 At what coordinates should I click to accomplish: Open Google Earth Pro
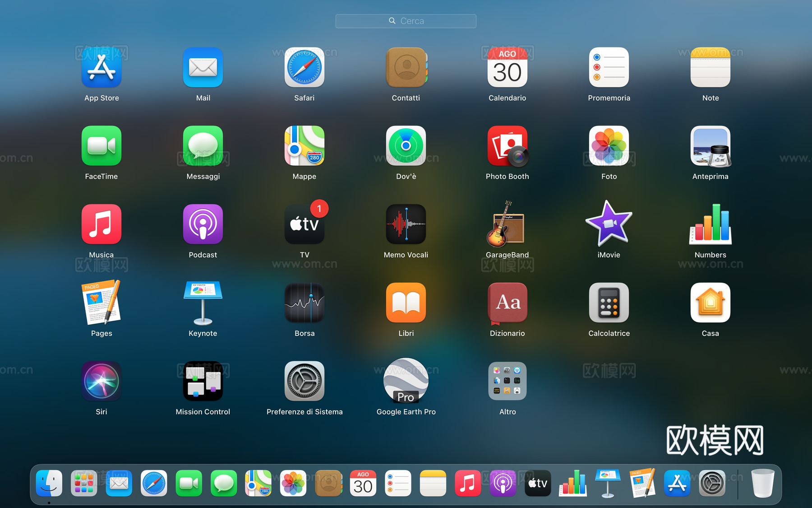point(406,381)
